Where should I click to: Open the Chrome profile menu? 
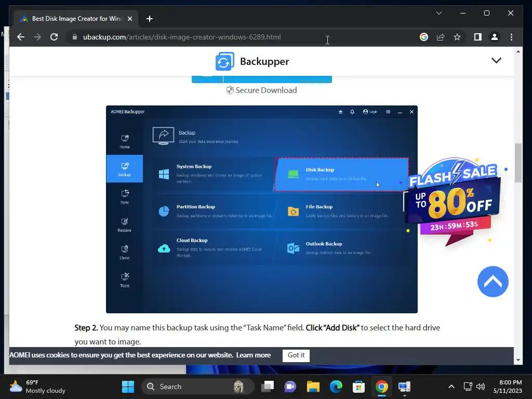pos(495,37)
